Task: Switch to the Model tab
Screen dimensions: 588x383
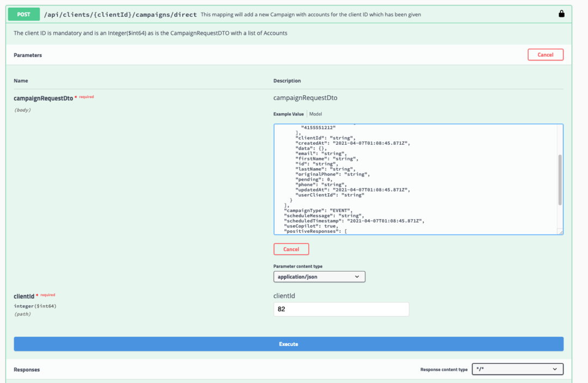Action: [315, 114]
